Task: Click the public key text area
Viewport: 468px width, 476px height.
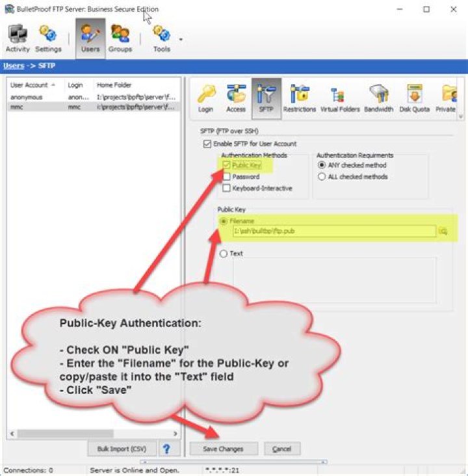Action: (335, 280)
